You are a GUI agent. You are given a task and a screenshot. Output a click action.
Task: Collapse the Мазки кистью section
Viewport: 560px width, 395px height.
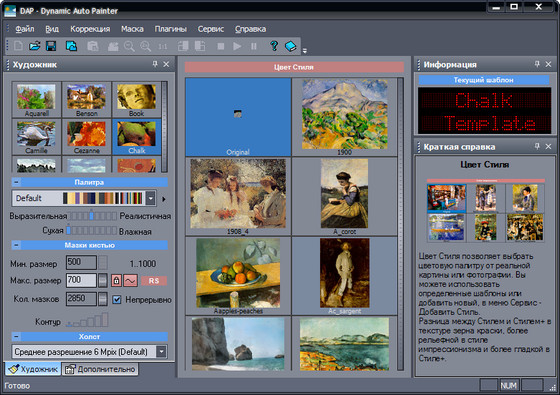pos(16,245)
